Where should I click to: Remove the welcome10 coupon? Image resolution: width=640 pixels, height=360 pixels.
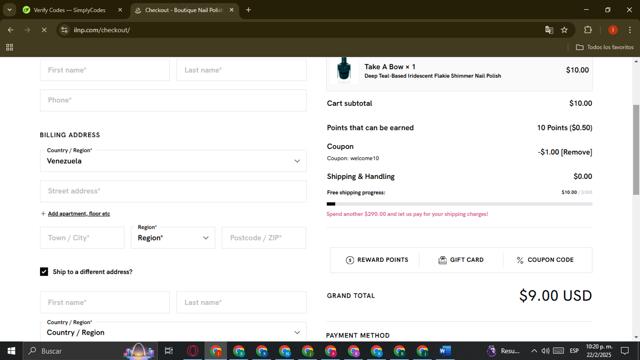pyautogui.click(x=576, y=152)
